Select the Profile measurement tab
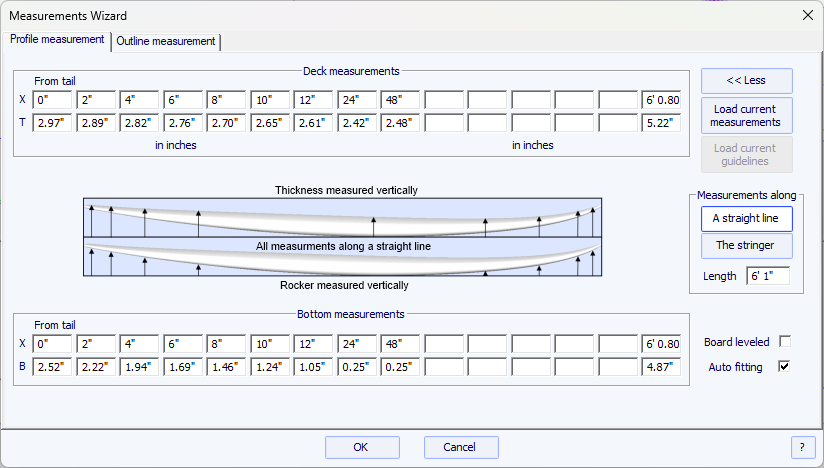Viewport: 824px width, 468px height. pyautogui.click(x=57, y=40)
